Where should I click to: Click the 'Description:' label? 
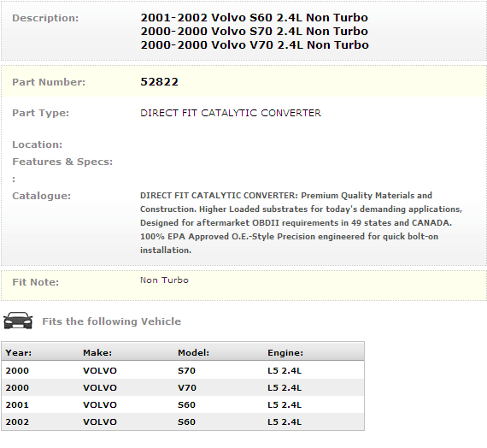tap(45, 18)
